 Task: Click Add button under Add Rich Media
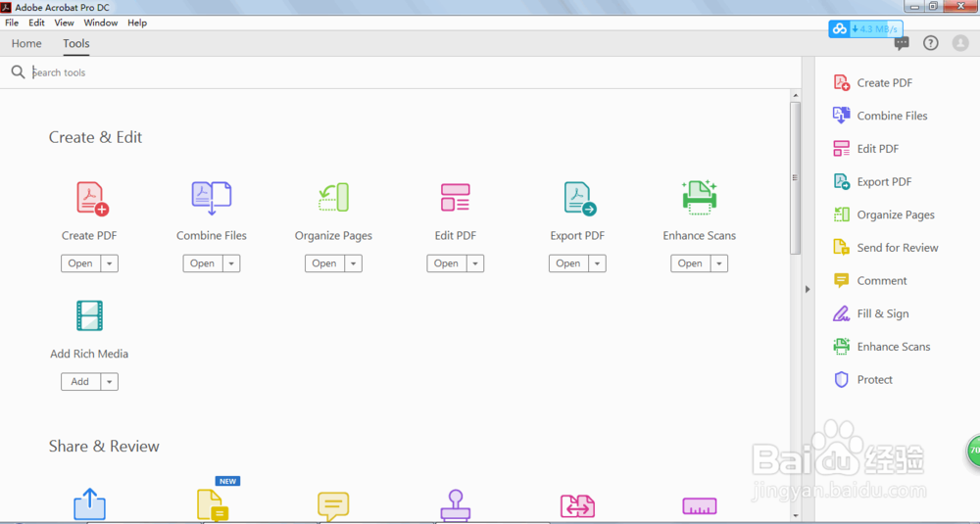click(x=80, y=382)
